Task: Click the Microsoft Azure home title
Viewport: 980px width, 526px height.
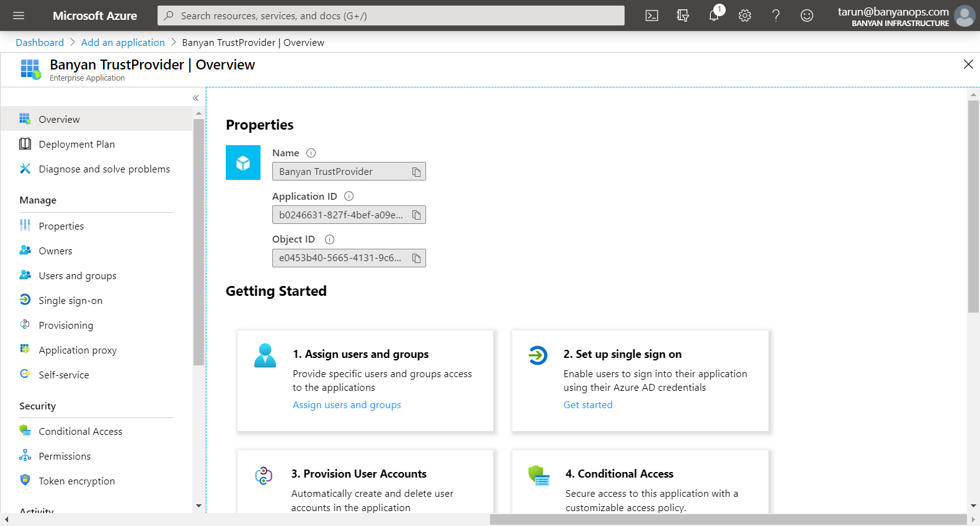Action: (x=95, y=16)
